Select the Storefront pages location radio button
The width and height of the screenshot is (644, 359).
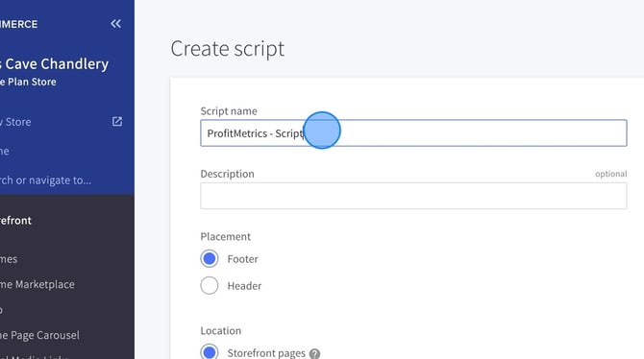click(x=210, y=352)
